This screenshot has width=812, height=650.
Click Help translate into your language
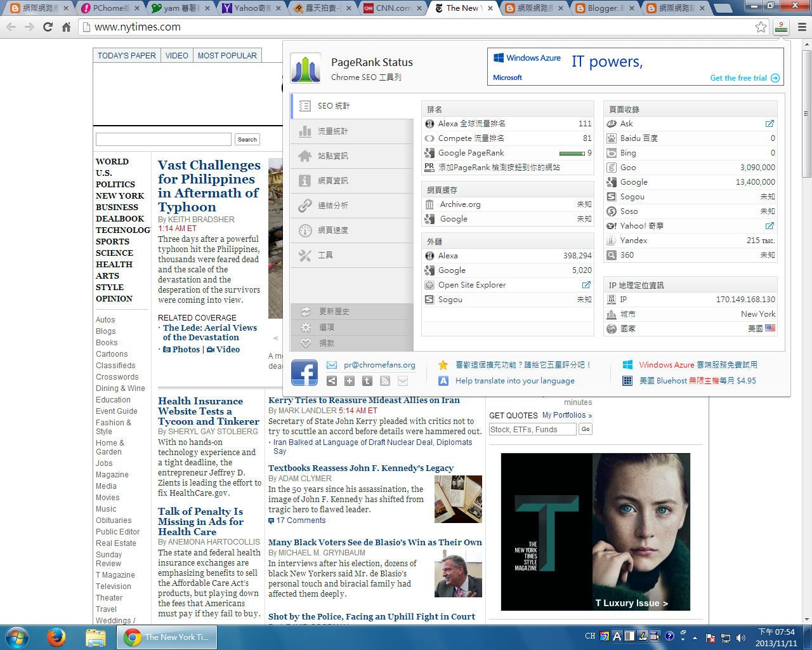click(515, 381)
